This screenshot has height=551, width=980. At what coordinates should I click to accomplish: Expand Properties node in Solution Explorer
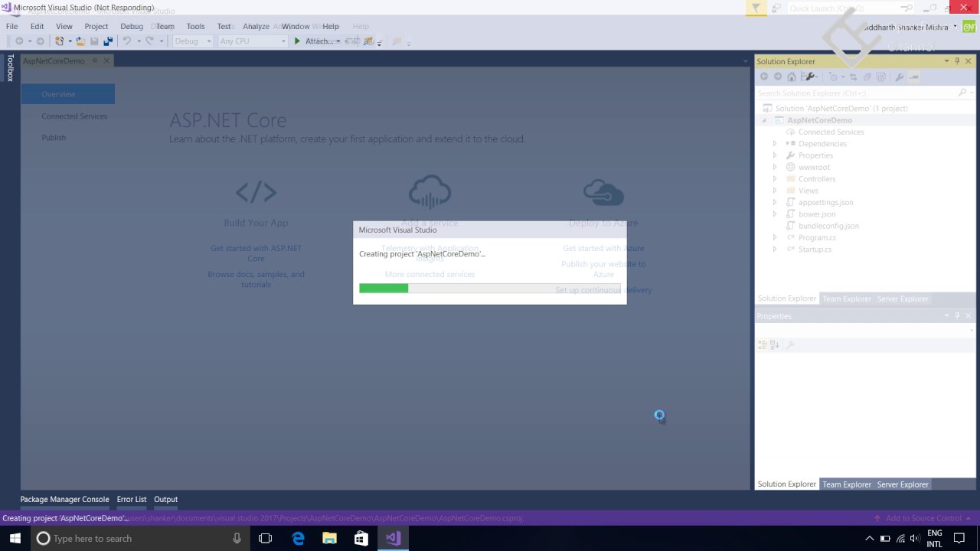click(775, 155)
